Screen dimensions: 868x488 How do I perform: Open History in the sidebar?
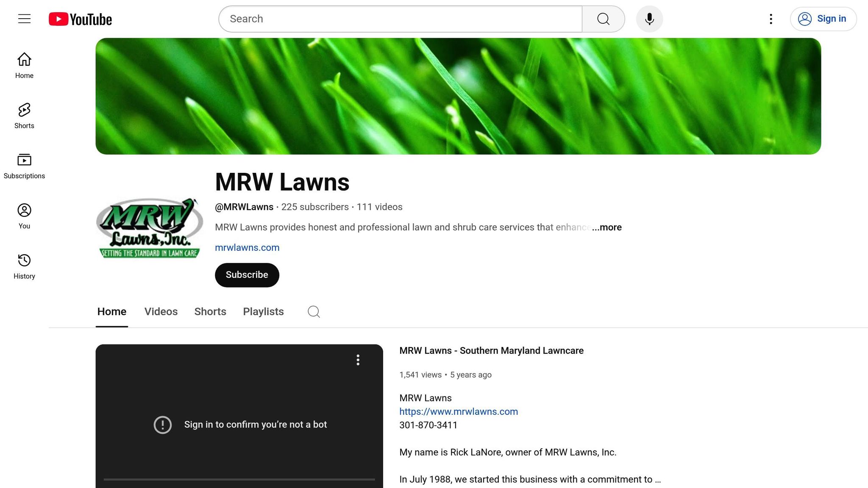tap(24, 266)
